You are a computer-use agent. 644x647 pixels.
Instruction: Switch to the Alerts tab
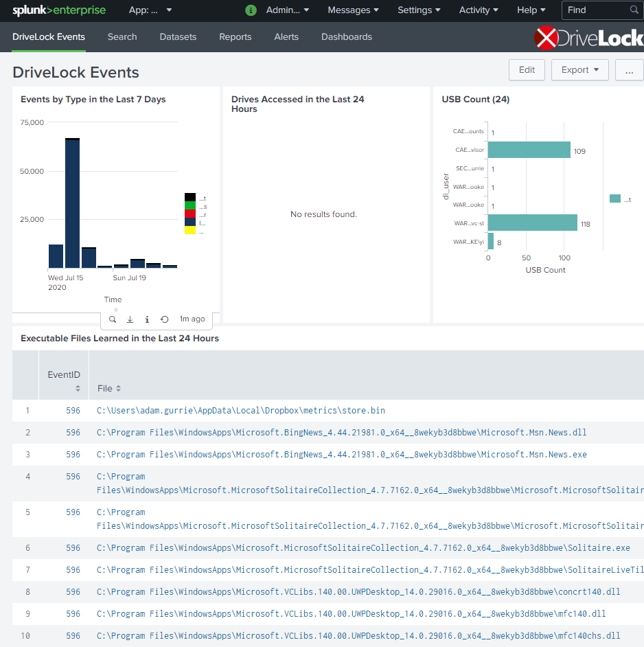point(286,37)
